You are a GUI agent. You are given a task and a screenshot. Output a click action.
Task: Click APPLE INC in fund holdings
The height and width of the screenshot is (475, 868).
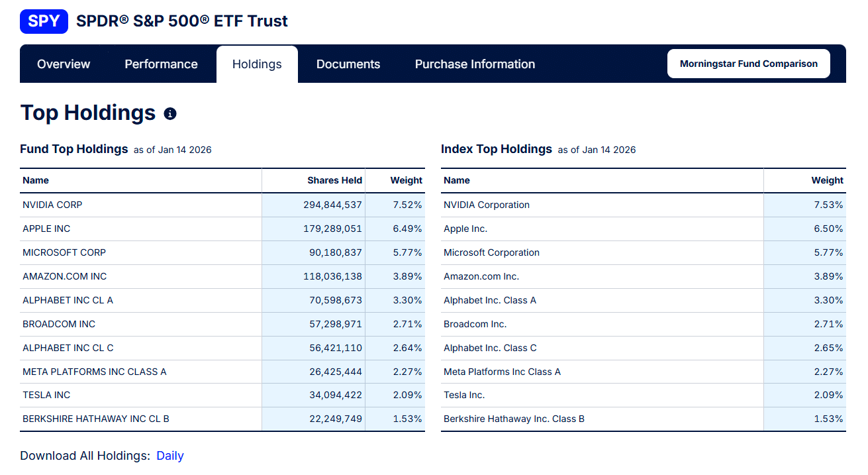click(46, 229)
